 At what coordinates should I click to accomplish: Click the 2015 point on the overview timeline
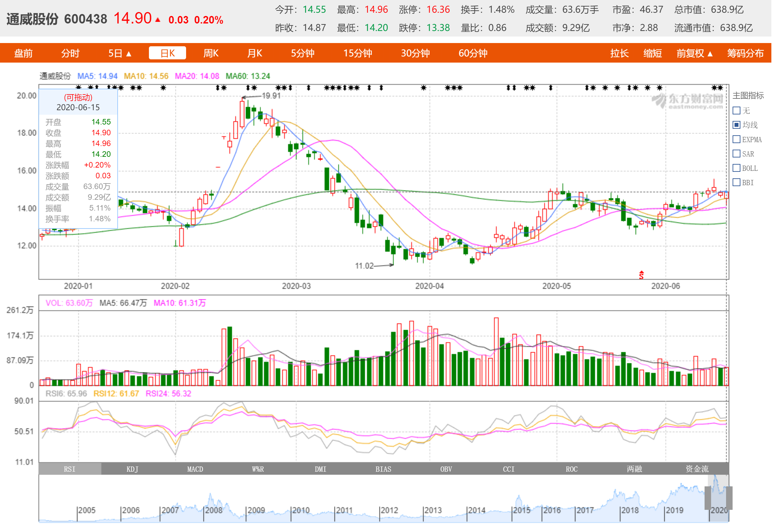(x=521, y=510)
